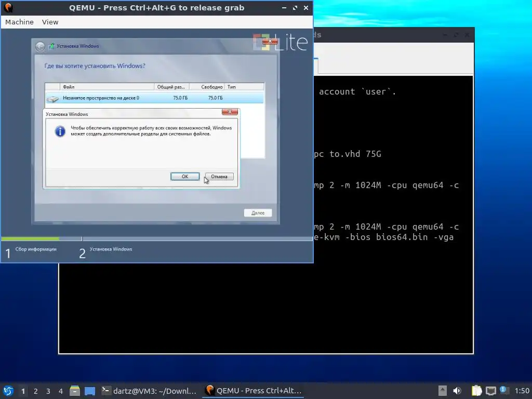Screen dimensions: 532x399
Task: Click the Далее button
Action: (258, 212)
